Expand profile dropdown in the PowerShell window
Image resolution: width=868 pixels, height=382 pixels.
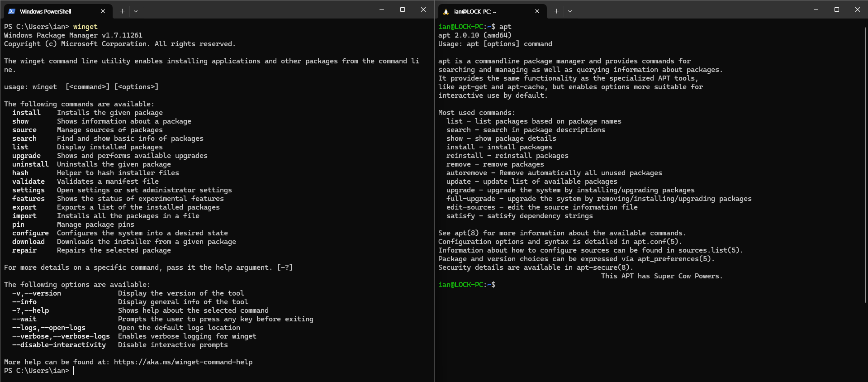coord(136,11)
